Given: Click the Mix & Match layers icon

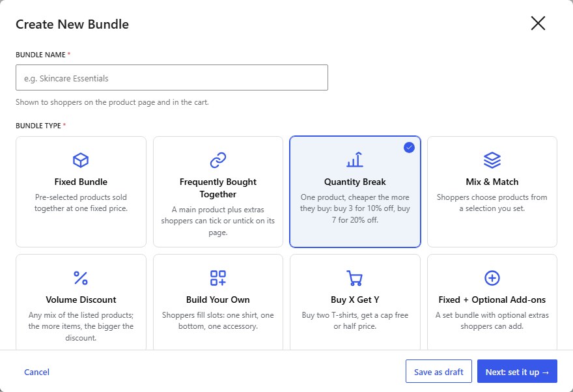Looking at the screenshot, I should click(492, 160).
